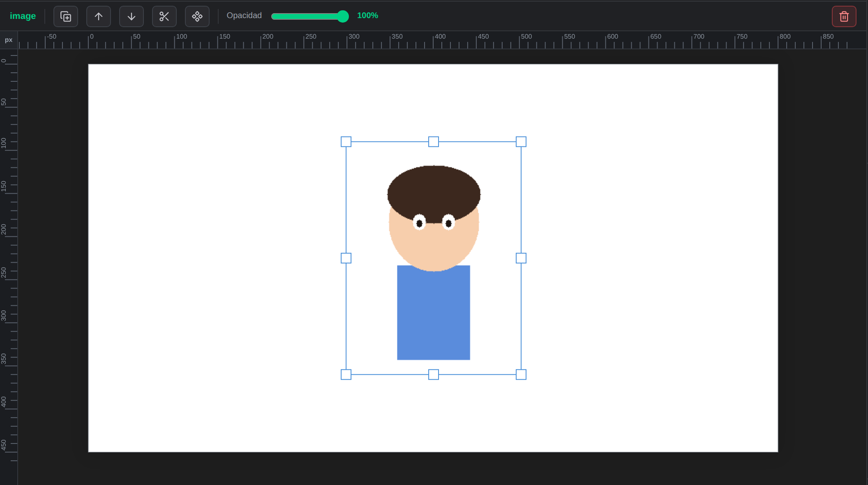Grab the bottom-center selection handle
The height and width of the screenshot is (485, 868).
[434, 374]
